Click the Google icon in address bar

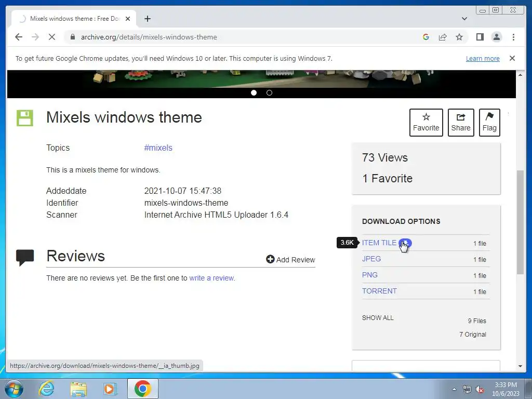426,37
